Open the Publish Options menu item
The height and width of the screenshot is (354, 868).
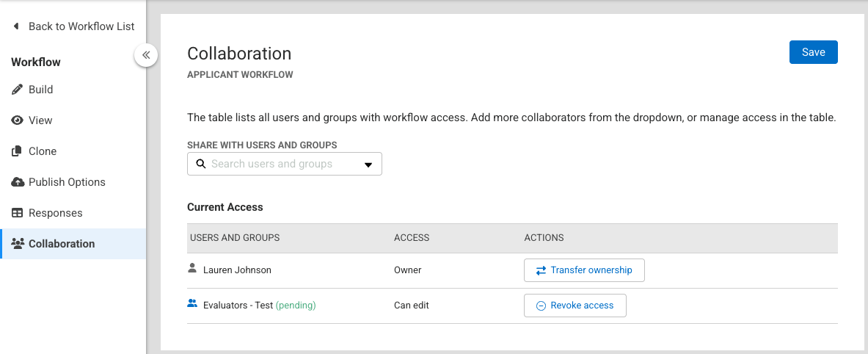click(67, 182)
